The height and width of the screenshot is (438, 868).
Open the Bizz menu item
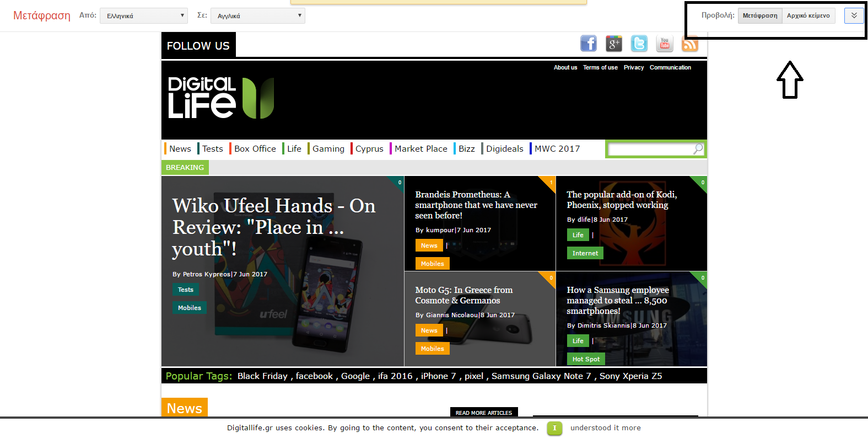pyautogui.click(x=466, y=149)
